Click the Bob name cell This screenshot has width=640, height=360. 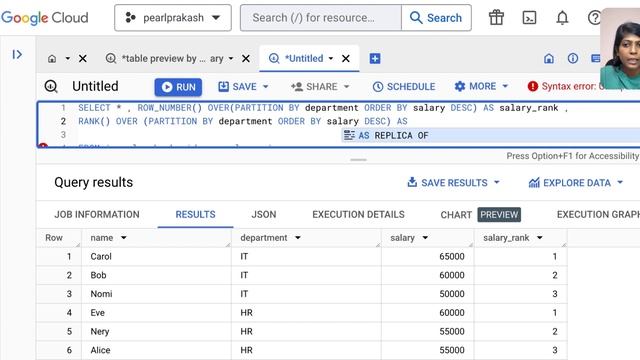[x=156, y=276]
